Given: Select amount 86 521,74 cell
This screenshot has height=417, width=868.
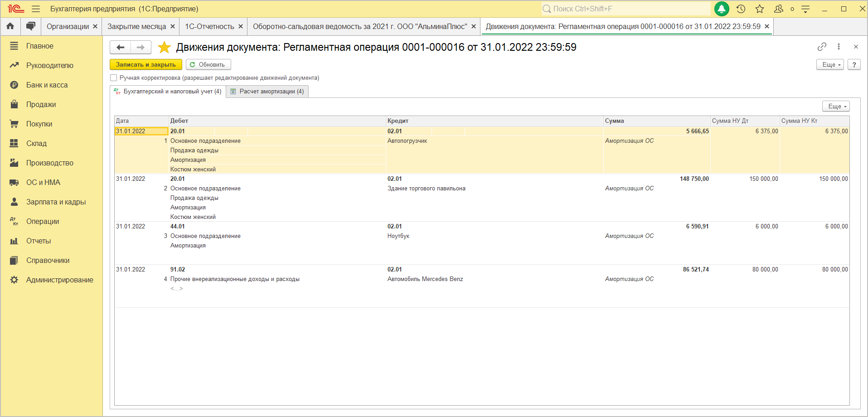Looking at the screenshot, I should coord(657,270).
